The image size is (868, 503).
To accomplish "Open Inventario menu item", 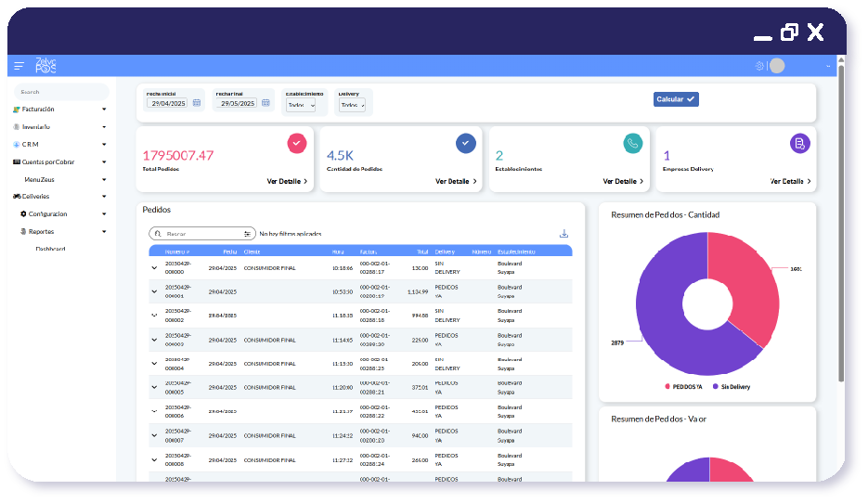I will pyautogui.click(x=36, y=127).
